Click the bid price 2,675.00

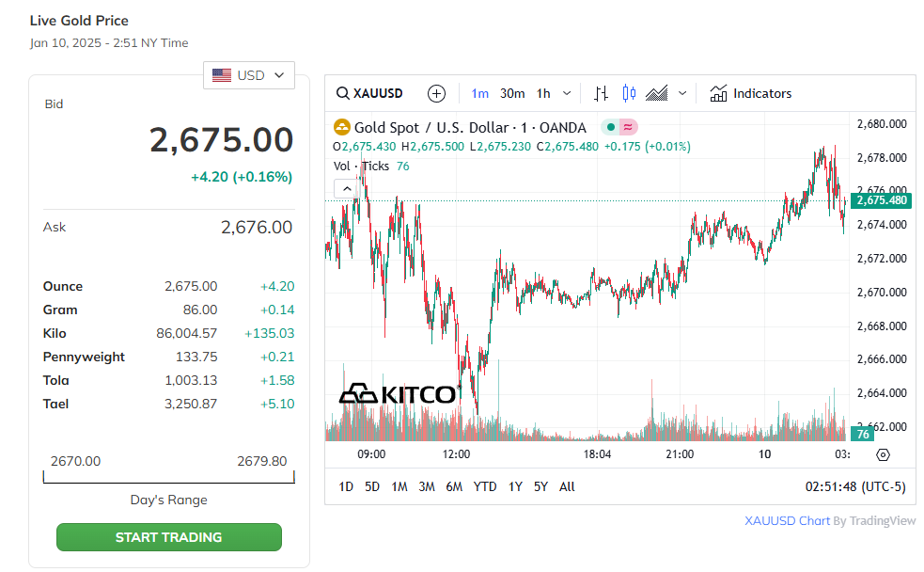pyautogui.click(x=222, y=140)
